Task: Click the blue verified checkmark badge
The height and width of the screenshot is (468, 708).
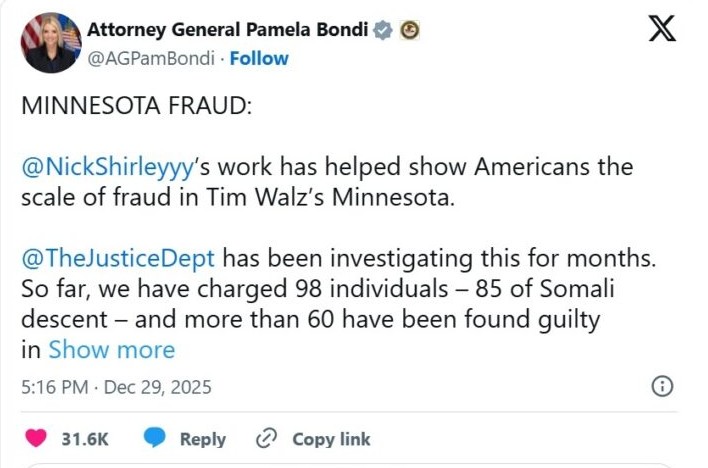Action: click(382, 31)
